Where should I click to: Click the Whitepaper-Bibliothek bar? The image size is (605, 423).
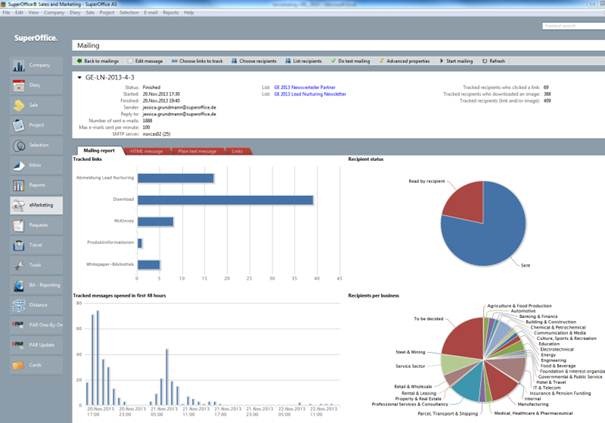(x=149, y=265)
